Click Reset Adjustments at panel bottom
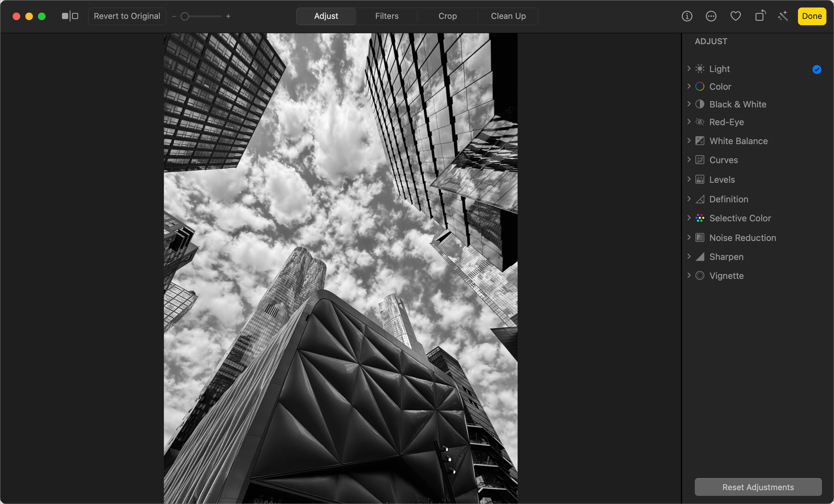This screenshot has width=834, height=504. pyautogui.click(x=758, y=487)
